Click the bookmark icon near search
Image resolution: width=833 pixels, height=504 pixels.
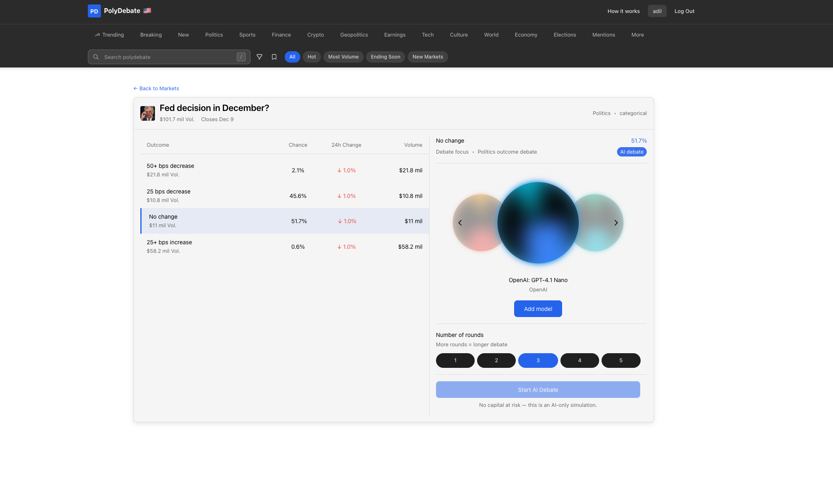click(x=274, y=57)
